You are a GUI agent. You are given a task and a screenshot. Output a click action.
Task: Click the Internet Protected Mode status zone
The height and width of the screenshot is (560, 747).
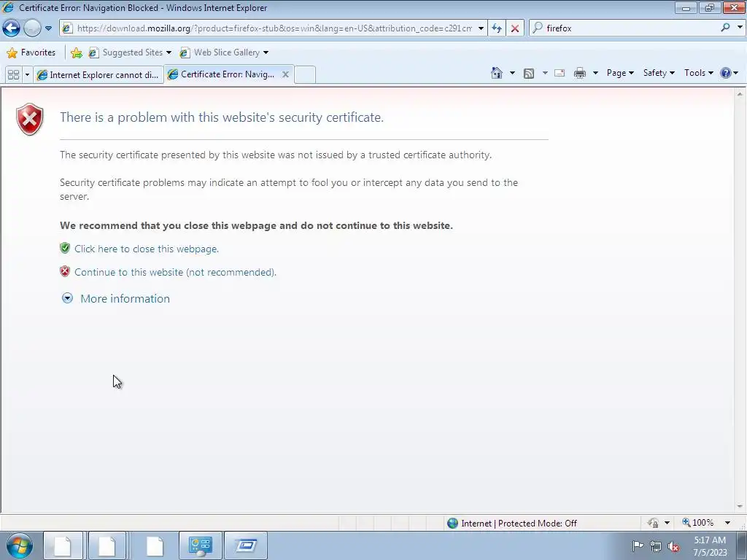511,524
